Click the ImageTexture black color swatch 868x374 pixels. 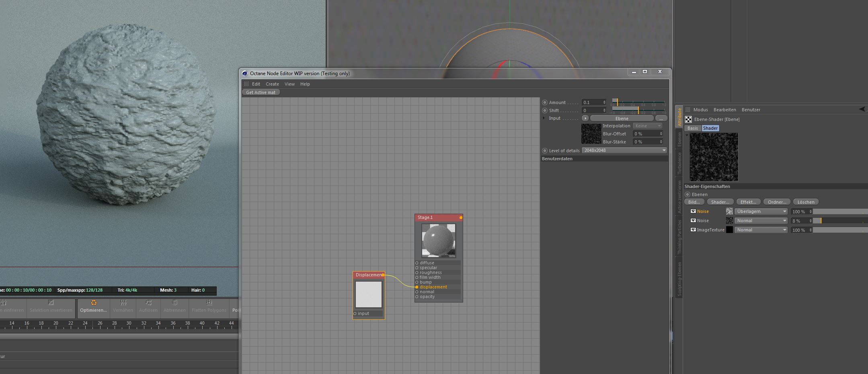729,230
